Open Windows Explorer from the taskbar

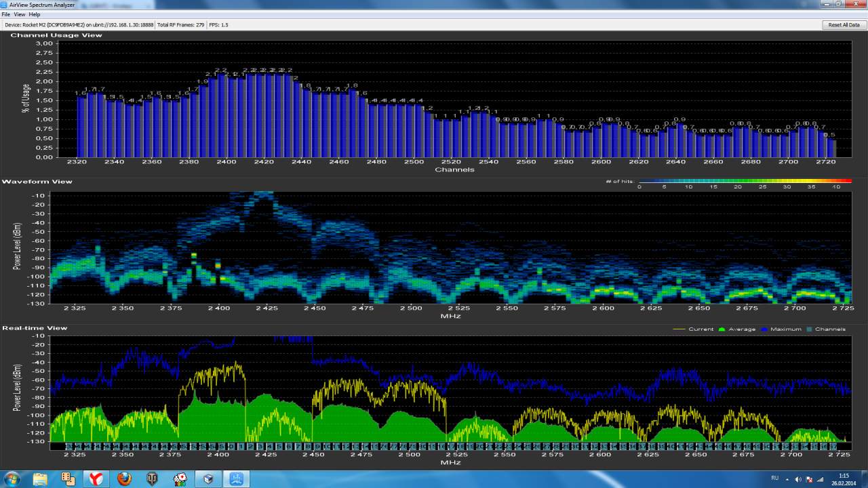point(40,479)
